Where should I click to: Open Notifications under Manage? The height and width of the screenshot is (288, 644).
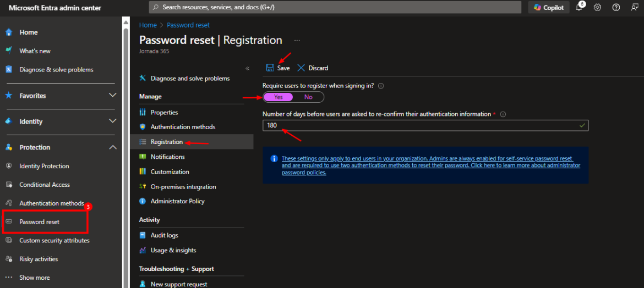pyautogui.click(x=167, y=157)
